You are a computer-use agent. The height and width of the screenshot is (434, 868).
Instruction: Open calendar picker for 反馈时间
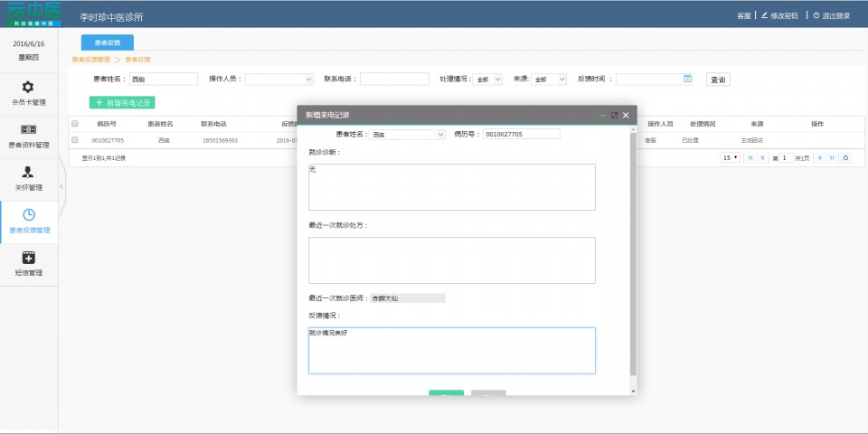[687, 79]
